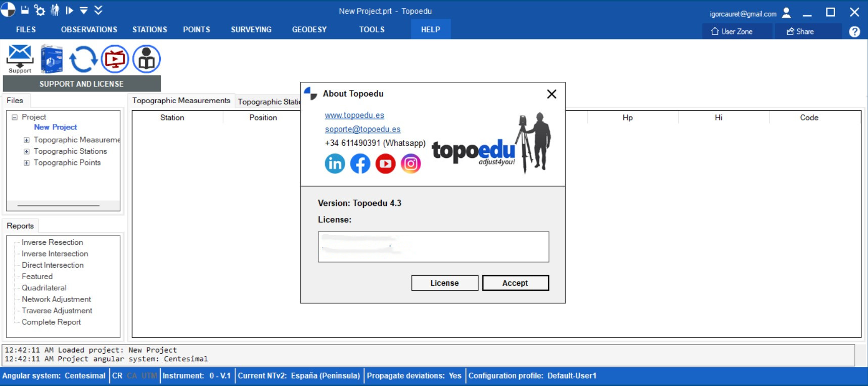Open the TOOLS menu
Viewport: 868px width, 386px height.
[x=372, y=30]
